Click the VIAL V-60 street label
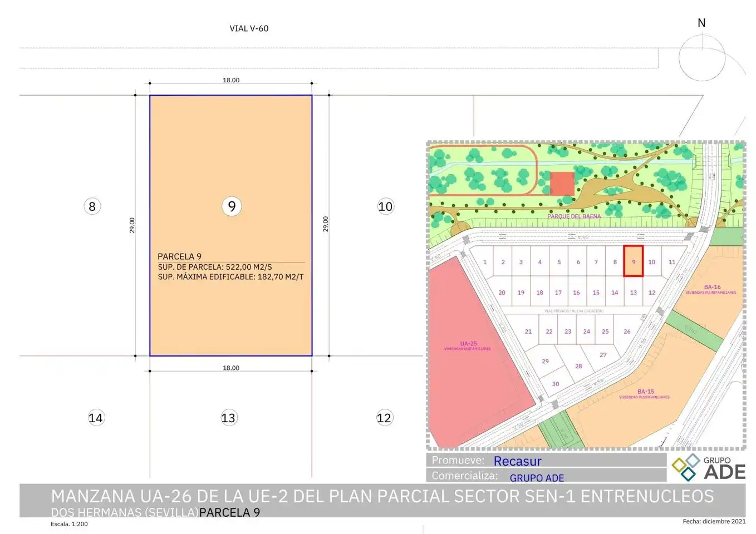The height and width of the screenshot is (534, 756). point(249,28)
